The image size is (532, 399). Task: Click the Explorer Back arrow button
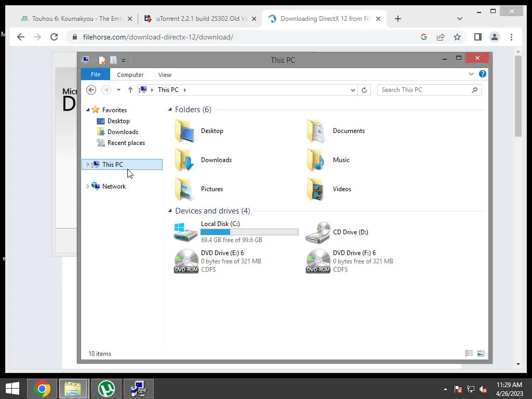point(91,90)
